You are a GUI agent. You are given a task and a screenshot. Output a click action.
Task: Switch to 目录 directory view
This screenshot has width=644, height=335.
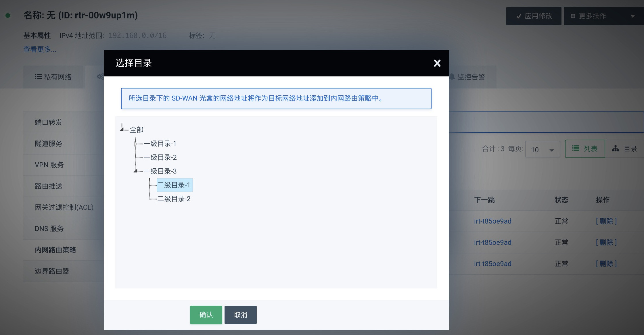[x=624, y=149]
